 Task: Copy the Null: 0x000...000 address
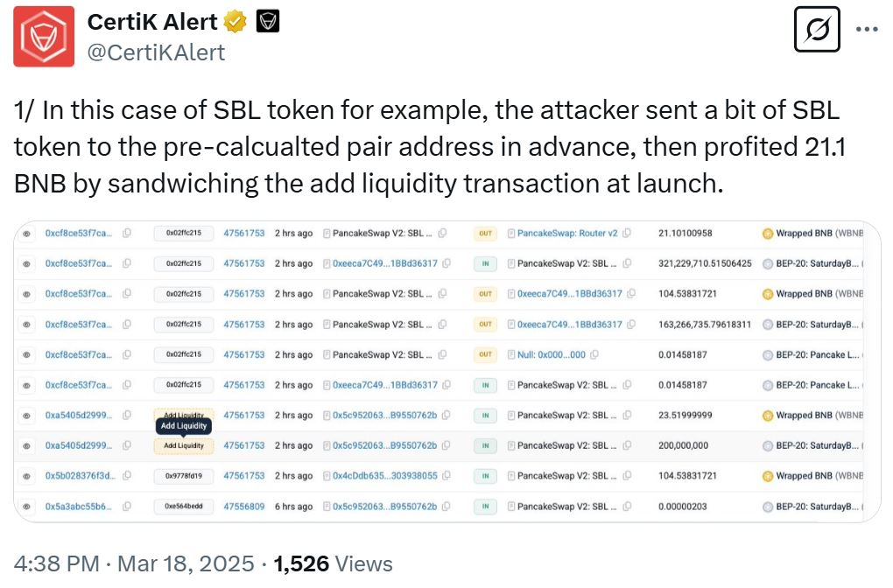(594, 354)
